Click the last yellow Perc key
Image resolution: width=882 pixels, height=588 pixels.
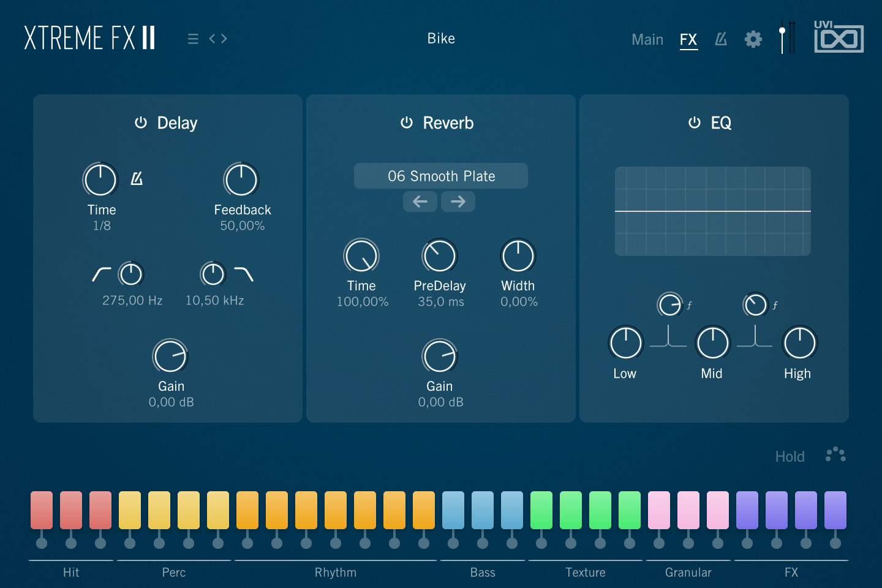[x=218, y=510]
